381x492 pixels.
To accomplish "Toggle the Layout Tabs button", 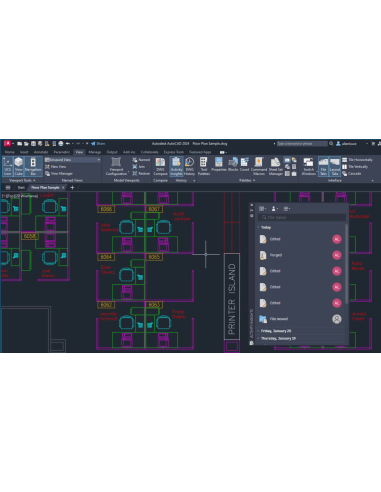I will pos(335,166).
